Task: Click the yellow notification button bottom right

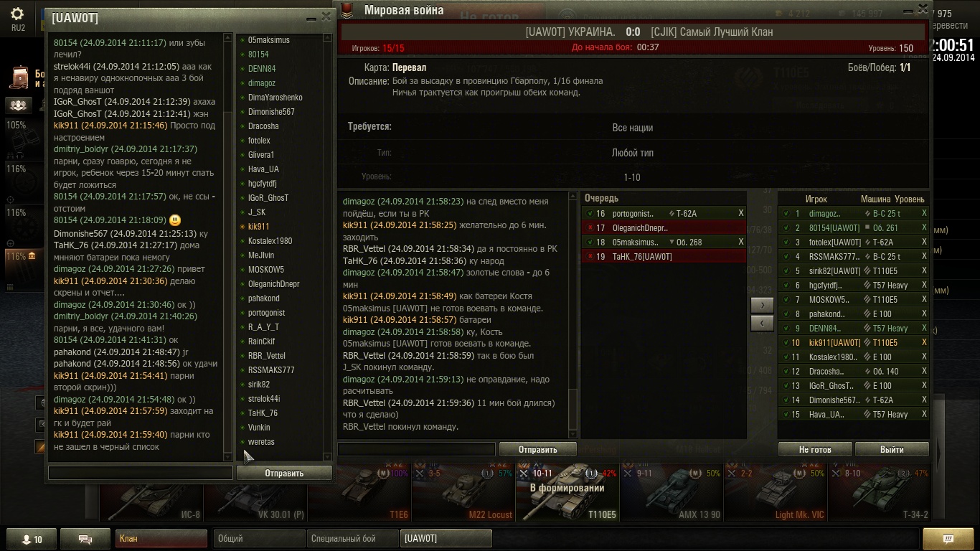Action: (x=948, y=539)
